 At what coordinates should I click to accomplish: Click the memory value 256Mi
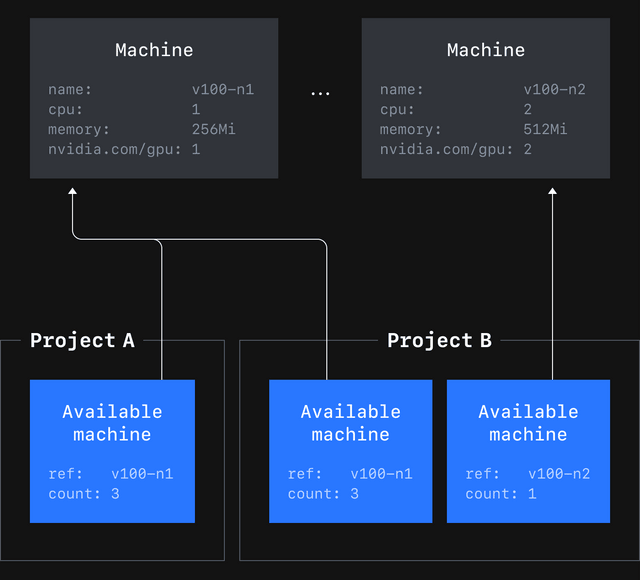tap(213, 130)
